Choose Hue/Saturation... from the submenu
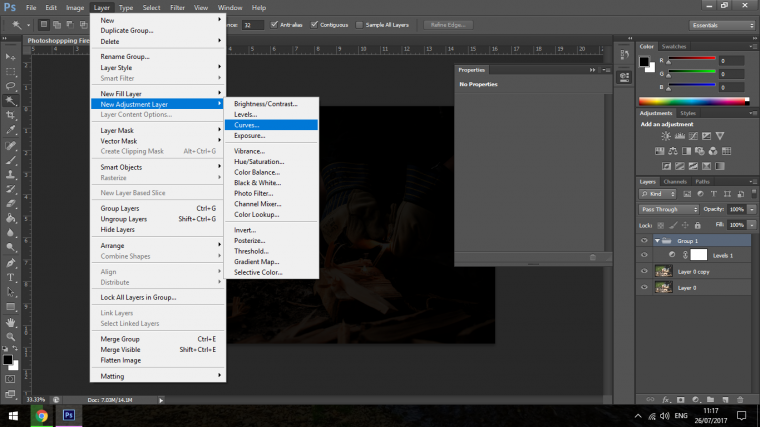Viewport: 760px width, 427px height. coord(271,161)
